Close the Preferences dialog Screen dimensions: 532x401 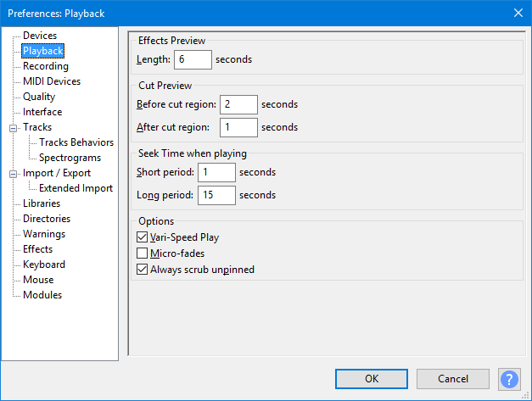pos(518,13)
